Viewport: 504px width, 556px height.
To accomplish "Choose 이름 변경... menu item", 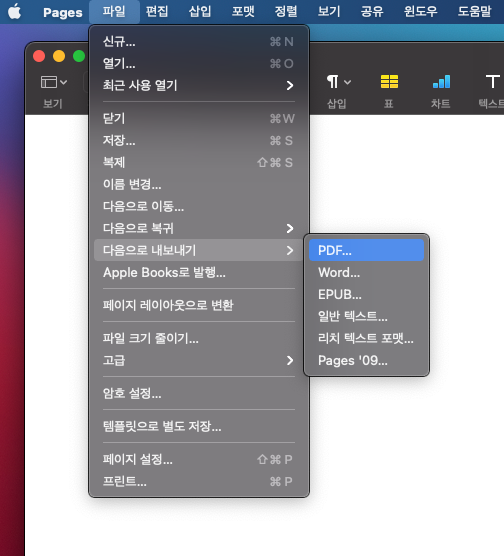I will click(x=199, y=184).
